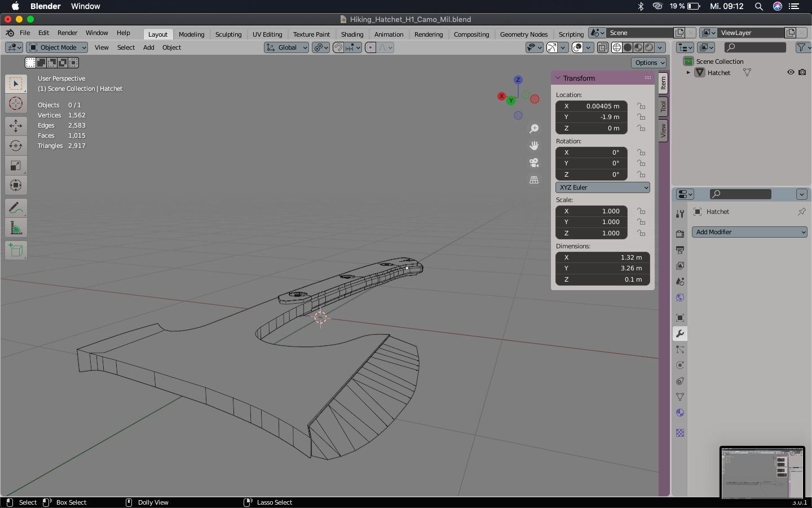Open the Object Constraints properties tab

pyautogui.click(x=680, y=381)
